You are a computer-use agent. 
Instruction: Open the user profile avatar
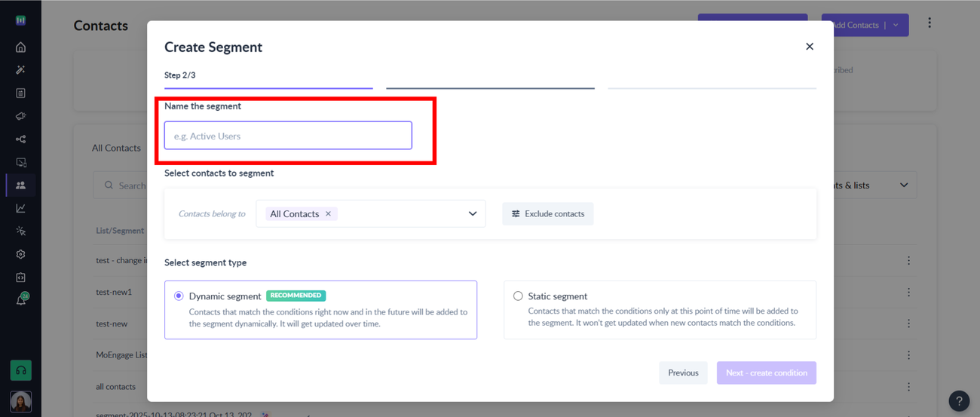click(20, 401)
